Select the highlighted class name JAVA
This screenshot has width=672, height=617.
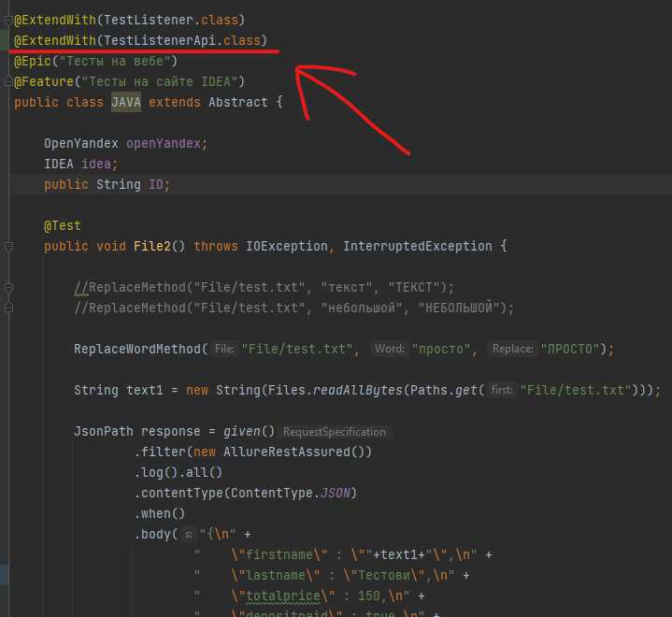(x=126, y=103)
